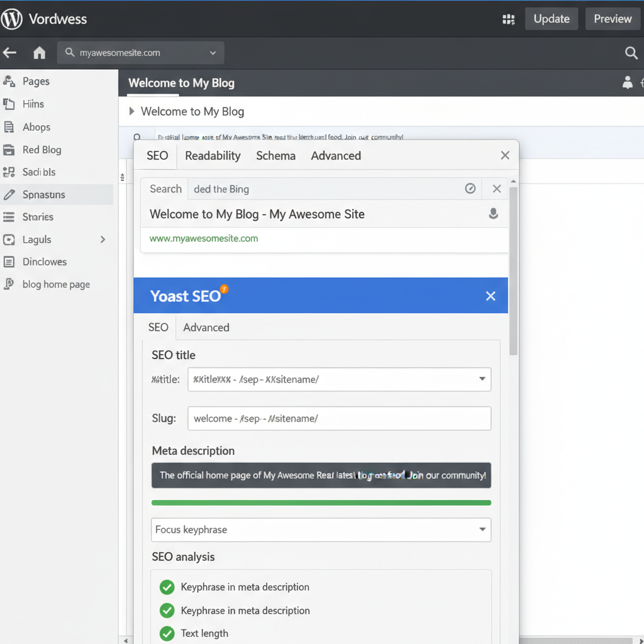Viewport: 644px width, 644px height.
Task: Click the green checkmark beside Text length
Action: pyautogui.click(x=167, y=633)
